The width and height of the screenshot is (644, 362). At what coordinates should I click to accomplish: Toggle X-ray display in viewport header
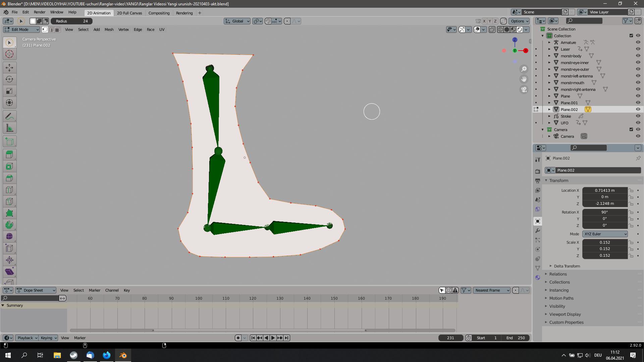pos(492,29)
